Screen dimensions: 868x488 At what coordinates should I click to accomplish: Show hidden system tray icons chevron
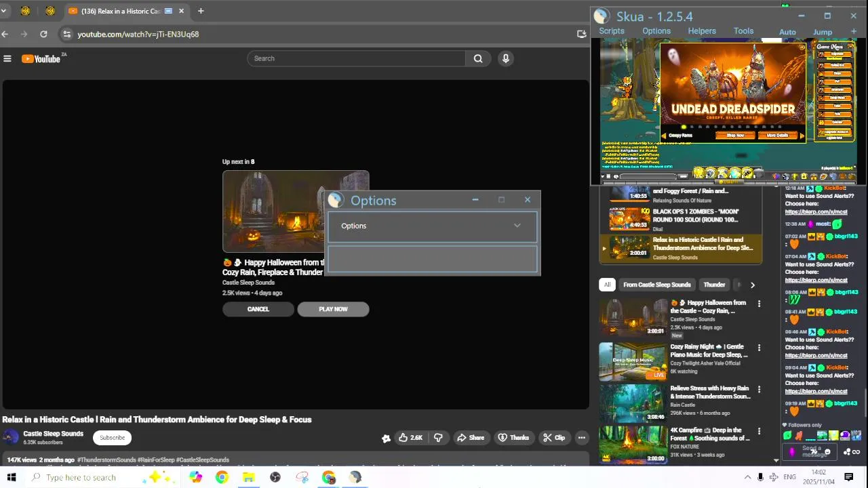(x=747, y=477)
